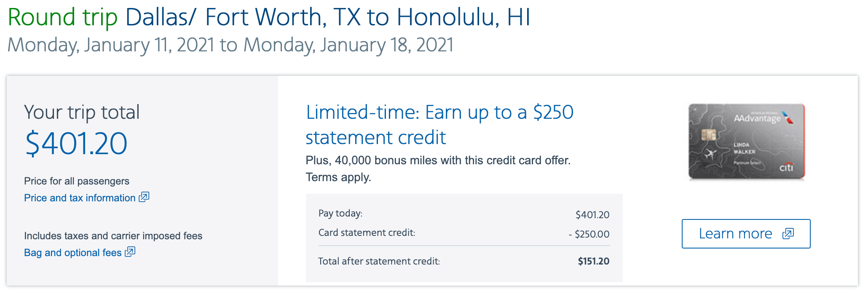The height and width of the screenshot is (294, 868).
Task: Click the external-link icon inside Learn more
Action: point(788,234)
